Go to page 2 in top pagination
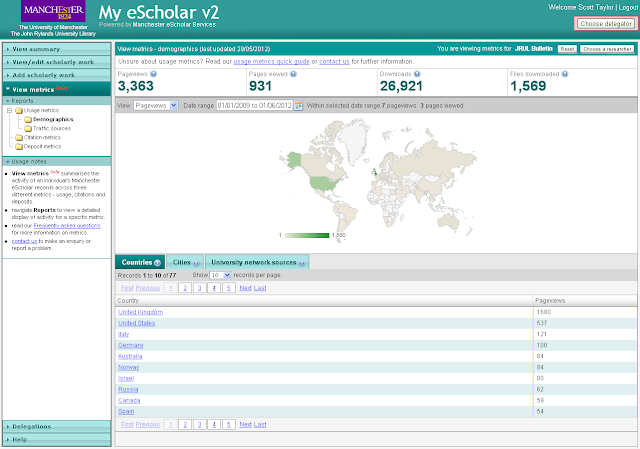The image size is (640, 449). (x=185, y=288)
